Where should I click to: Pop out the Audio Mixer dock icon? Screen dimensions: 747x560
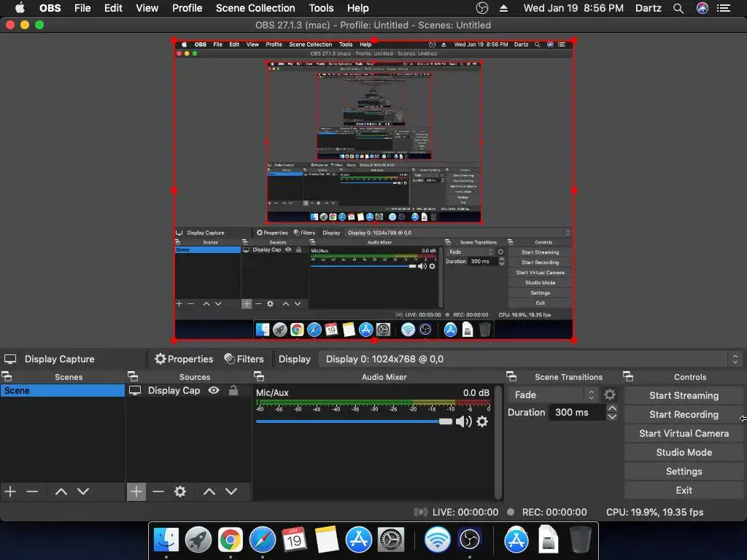coord(259,377)
